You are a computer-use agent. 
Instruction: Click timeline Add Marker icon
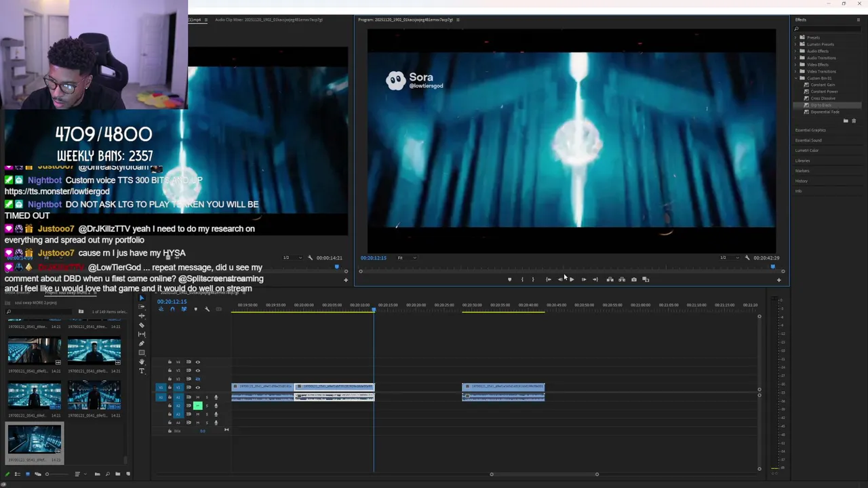[195, 309]
